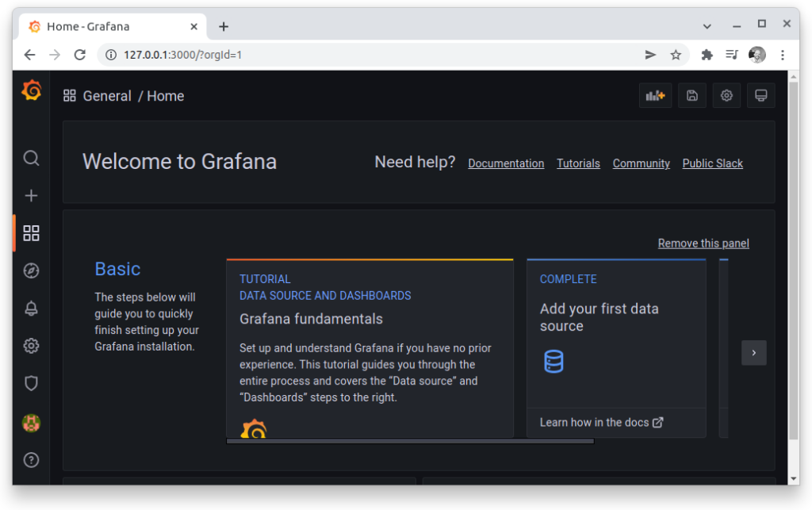Click the horizontal scrollbar under tutorial cards
The height and width of the screenshot is (510, 812).
[x=410, y=441]
